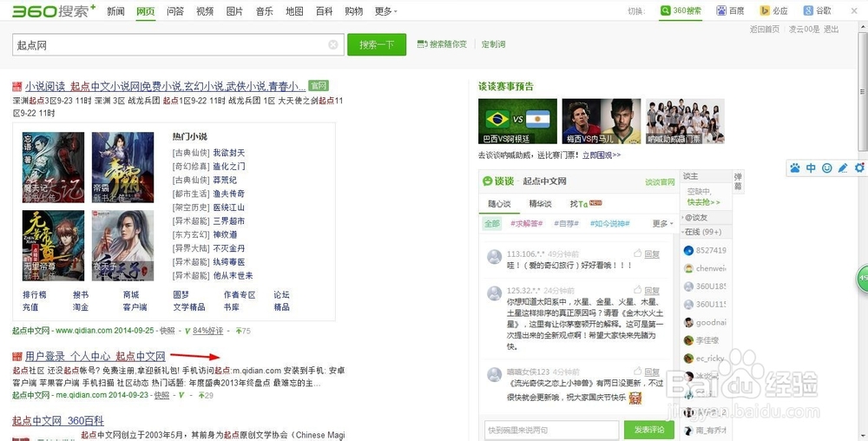Switch to the 精华谈 tab

tap(540, 204)
